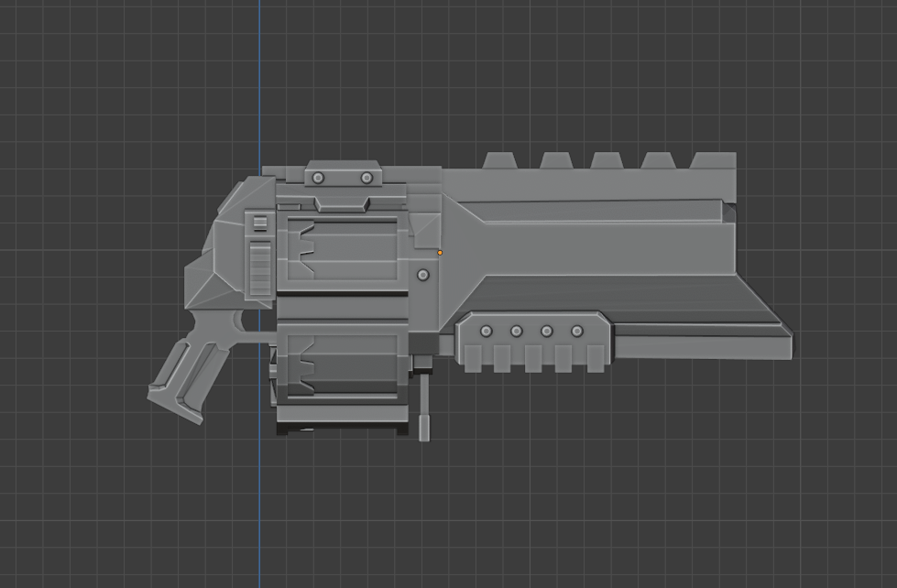Click the first screw on the side rail
Viewport: 897px width, 588px height.
point(488,332)
